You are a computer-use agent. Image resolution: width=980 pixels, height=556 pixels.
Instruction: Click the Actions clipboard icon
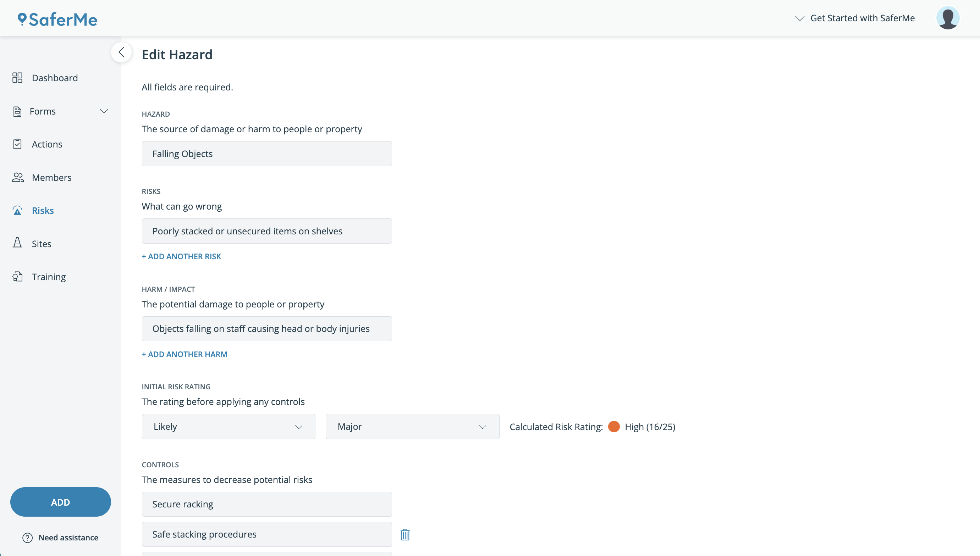17,144
